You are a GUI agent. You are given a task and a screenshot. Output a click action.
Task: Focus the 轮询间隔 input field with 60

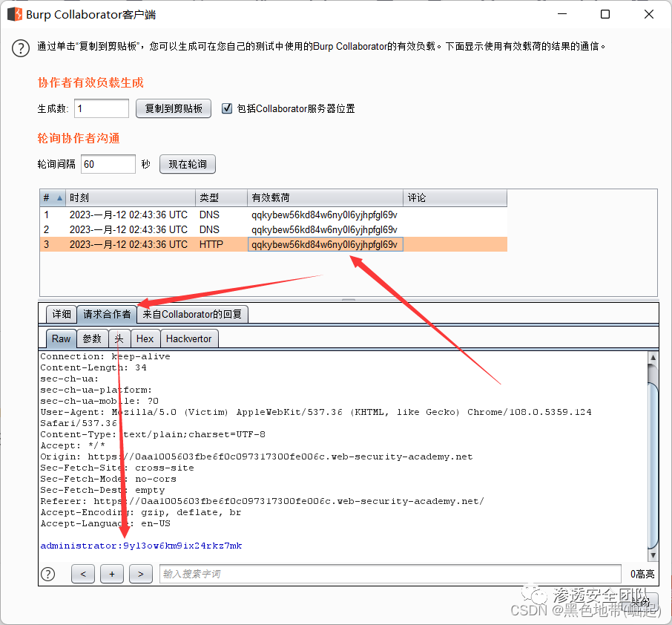(x=108, y=164)
